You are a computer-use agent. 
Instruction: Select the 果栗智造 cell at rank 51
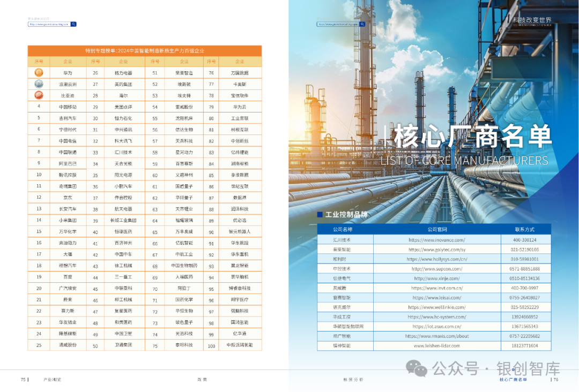[x=184, y=73]
